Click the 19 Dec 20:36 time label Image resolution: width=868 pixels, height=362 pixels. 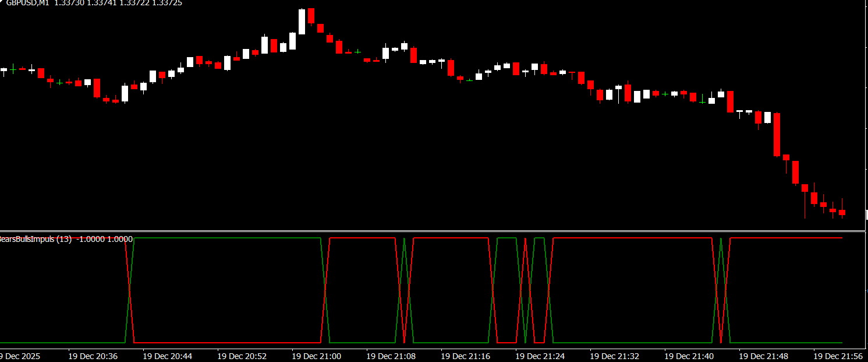pos(93,356)
